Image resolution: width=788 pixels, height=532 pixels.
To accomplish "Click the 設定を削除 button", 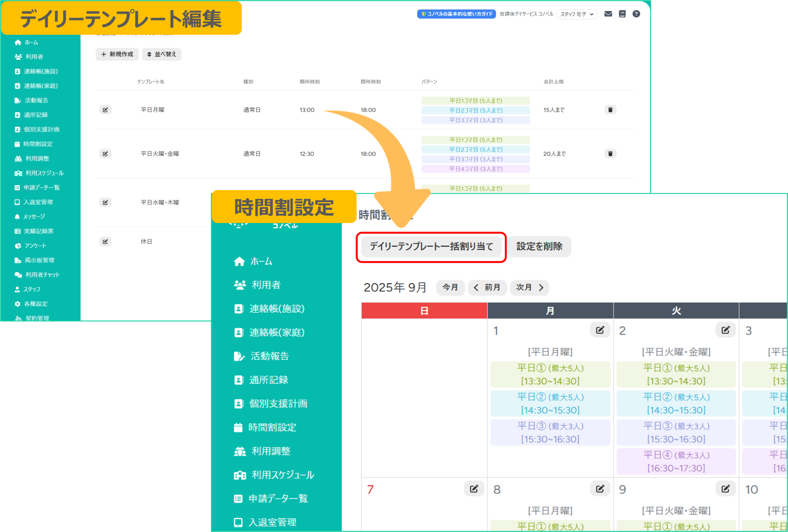I will tap(539, 247).
